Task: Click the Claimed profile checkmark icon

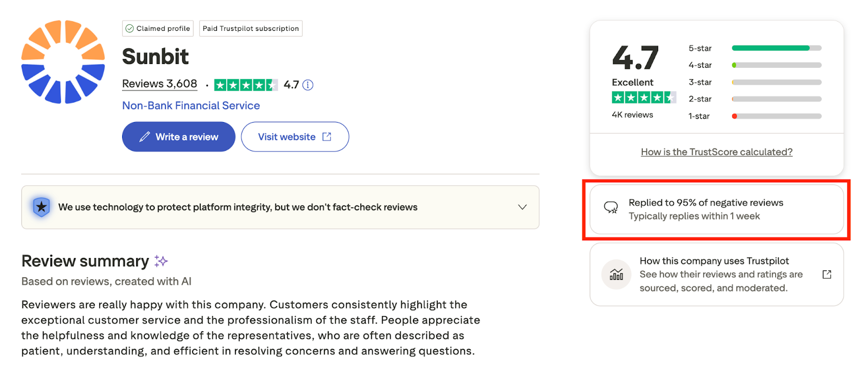Action: pyautogui.click(x=130, y=29)
